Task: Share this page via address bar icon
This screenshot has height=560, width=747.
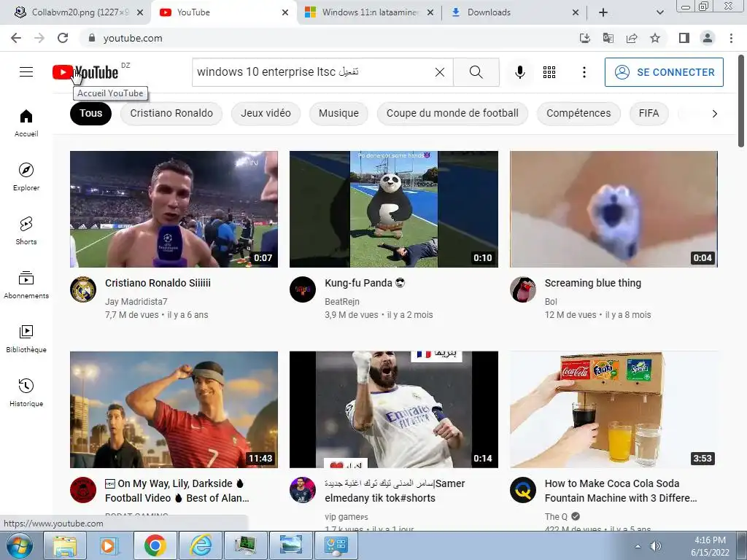Action: (632, 38)
